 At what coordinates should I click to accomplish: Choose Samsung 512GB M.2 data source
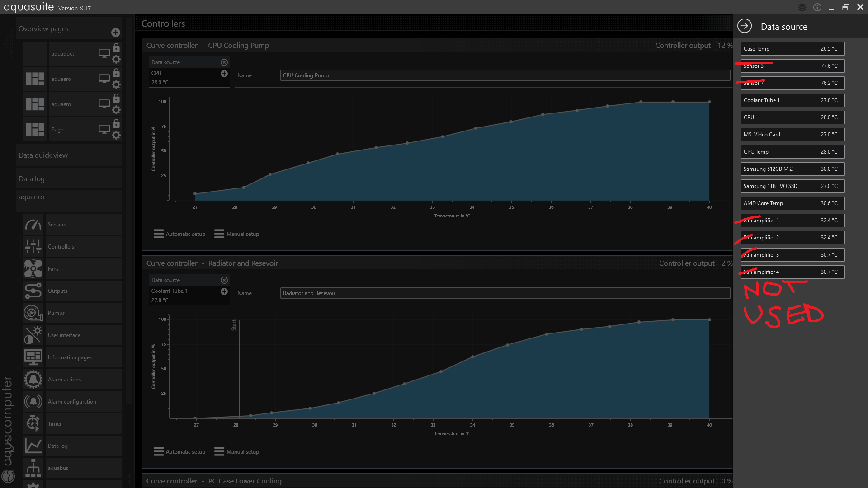tap(793, 169)
